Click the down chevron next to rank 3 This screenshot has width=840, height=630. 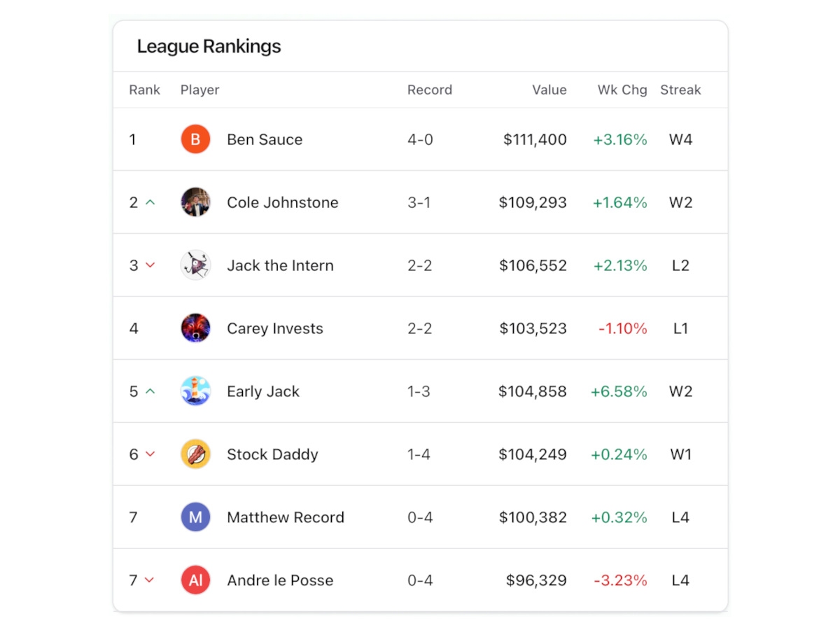[150, 265]
